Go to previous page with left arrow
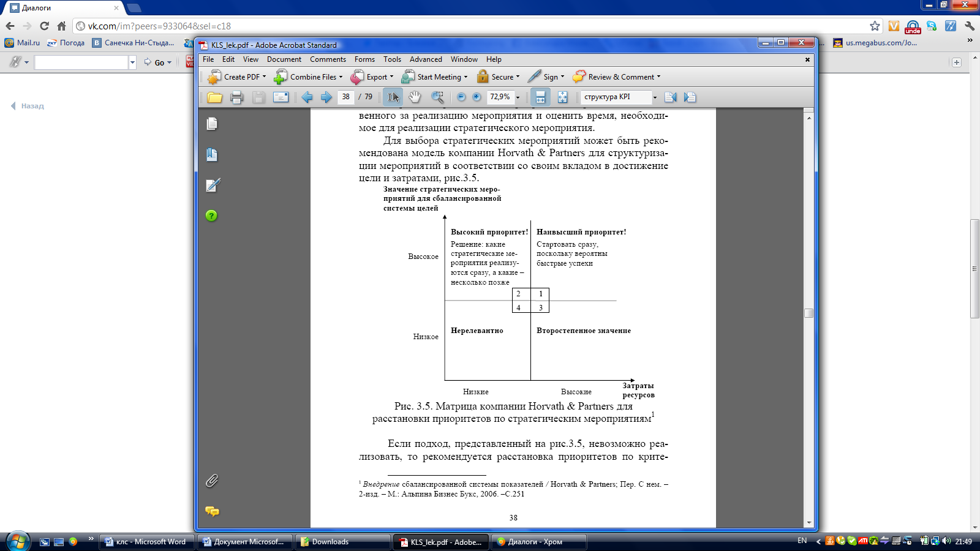Screen dimensions: 980x551 [307, 97]
